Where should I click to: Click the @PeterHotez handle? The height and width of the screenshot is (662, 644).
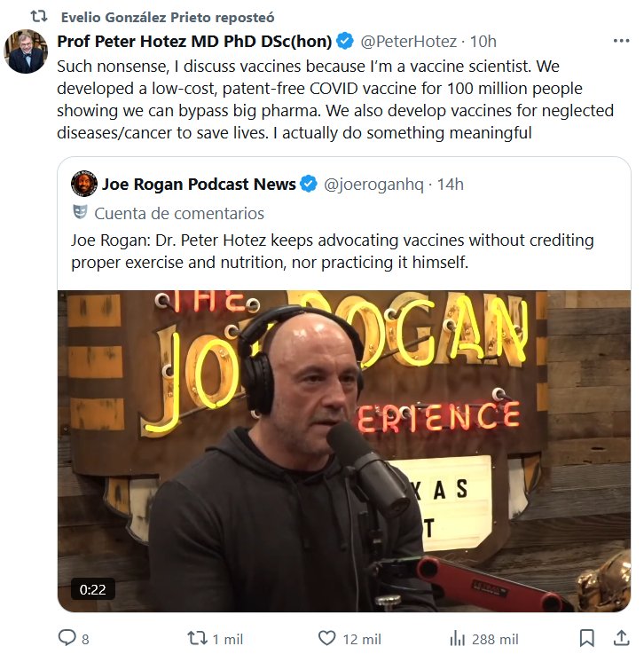[x=409, y=42]
